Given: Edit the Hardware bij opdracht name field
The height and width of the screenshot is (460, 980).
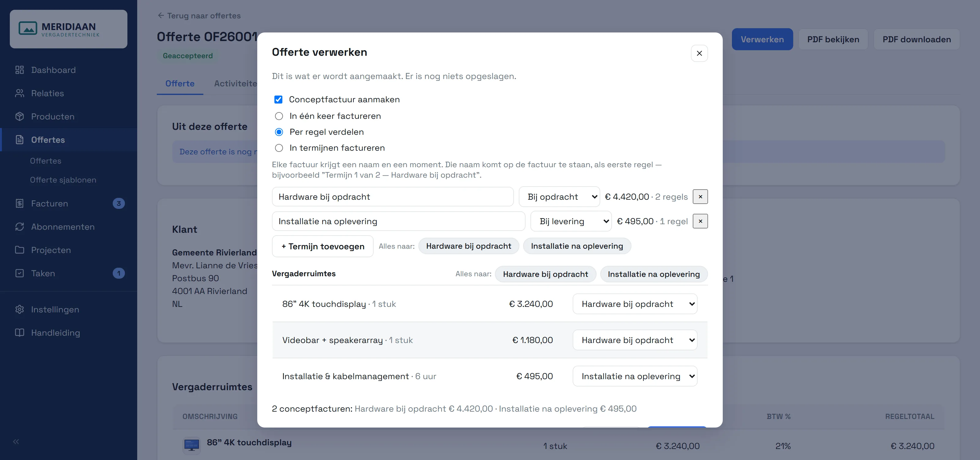Looking at the screenshot, I should tap(393, 197).
